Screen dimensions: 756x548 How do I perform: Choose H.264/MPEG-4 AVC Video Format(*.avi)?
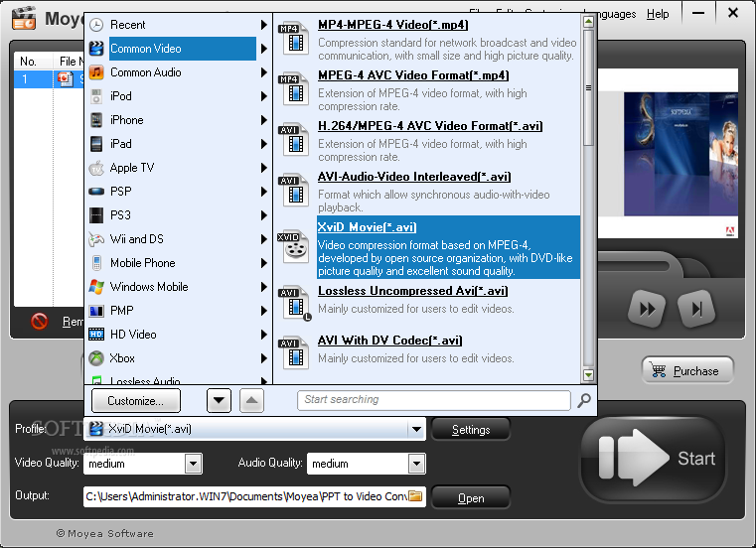[x=430, y=126]
